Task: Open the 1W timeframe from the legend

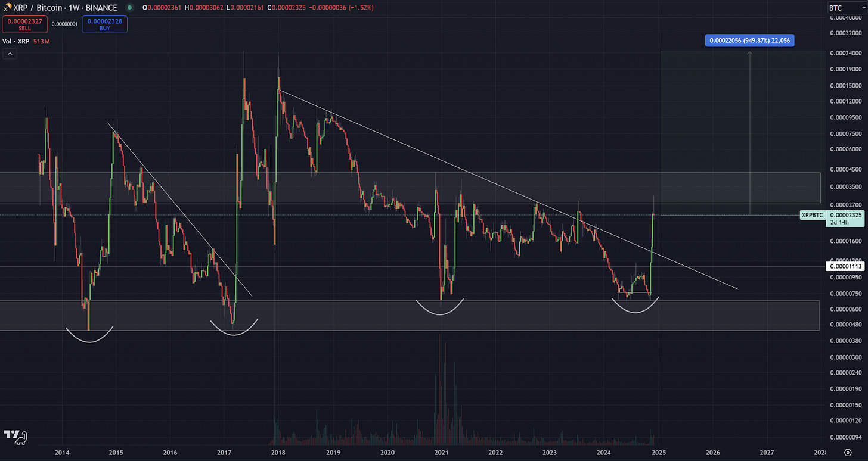Action: (x=73, y=8)
